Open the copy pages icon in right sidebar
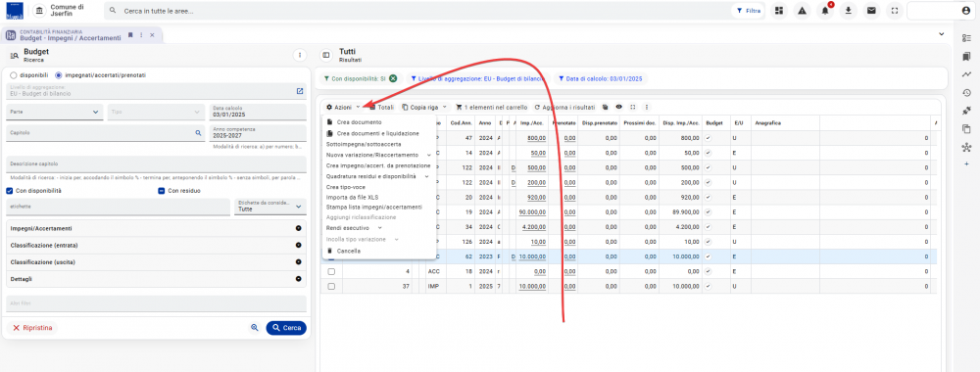Image resolution: width=980 pixels, height=372 pixels. point(967,129)
